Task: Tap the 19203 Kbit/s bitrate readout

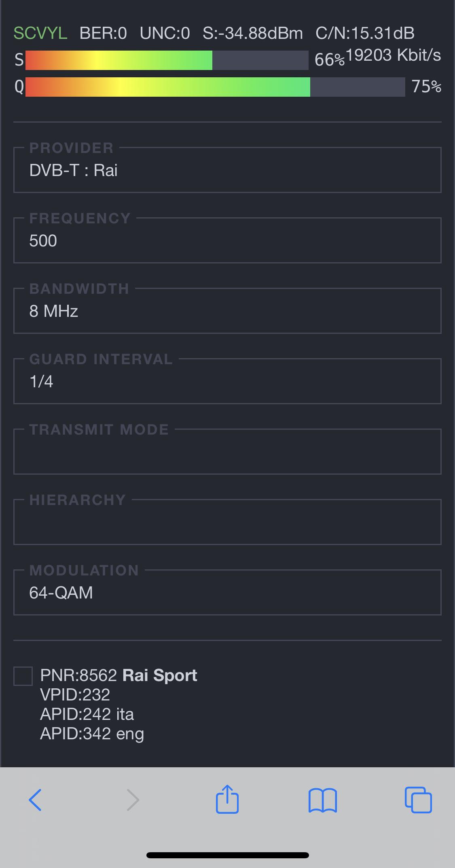Action: pyautogui.click(x=394, y=55)
